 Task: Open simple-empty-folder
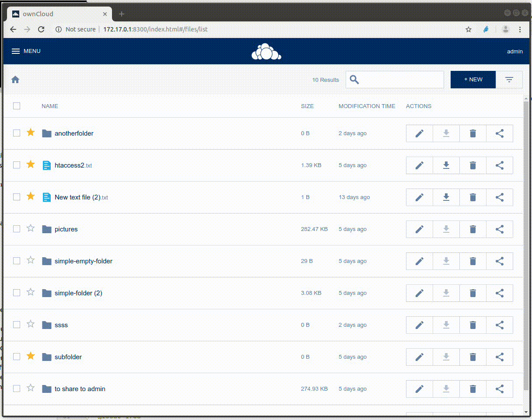tap(84, 261)
